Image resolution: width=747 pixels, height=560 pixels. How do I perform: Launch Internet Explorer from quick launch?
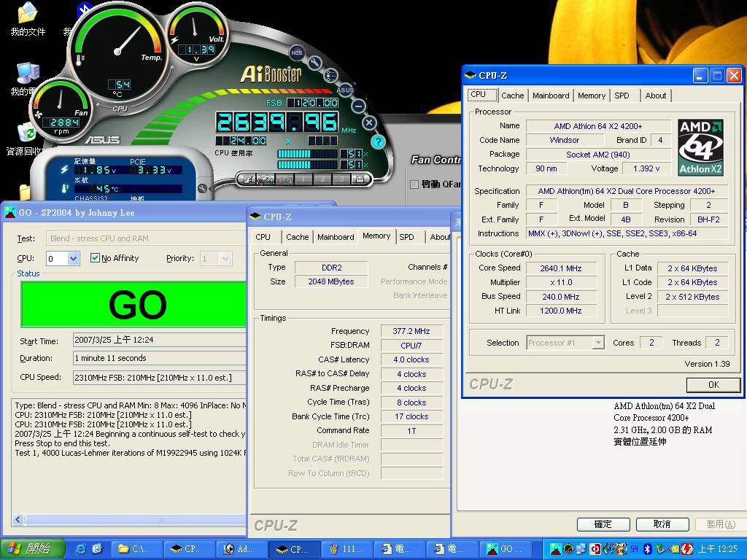click(80, 548)
